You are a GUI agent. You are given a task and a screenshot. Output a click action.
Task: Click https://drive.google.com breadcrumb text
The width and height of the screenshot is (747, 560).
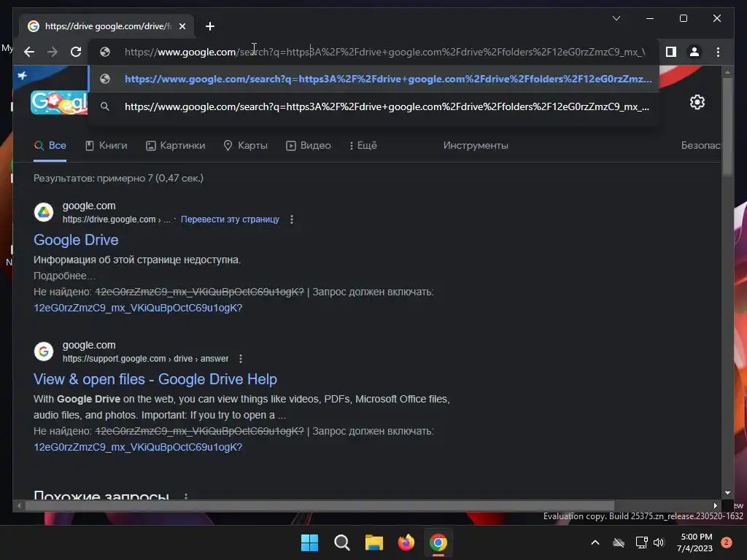[x=109, y=219]
